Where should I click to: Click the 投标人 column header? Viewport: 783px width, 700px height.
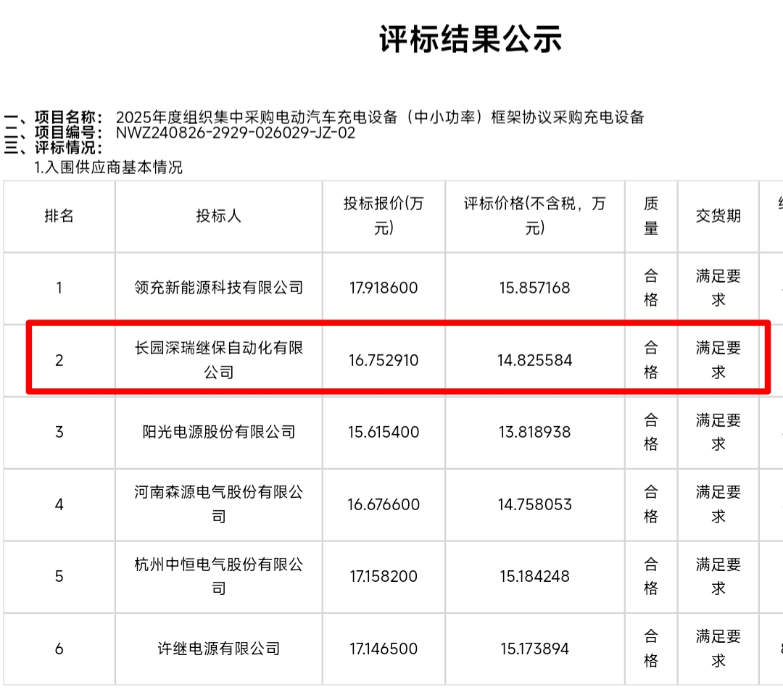click(219, 216)
